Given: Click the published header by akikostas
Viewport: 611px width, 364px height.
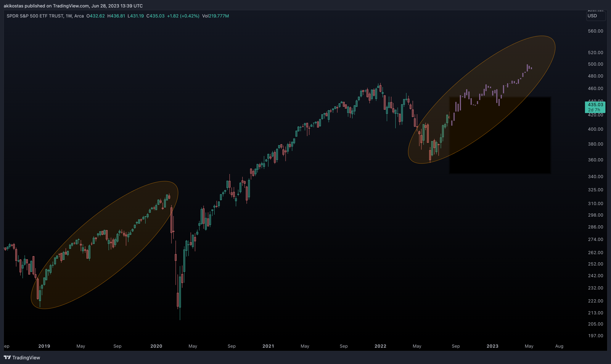Looking at the screenshot, I should click(73, 6).
